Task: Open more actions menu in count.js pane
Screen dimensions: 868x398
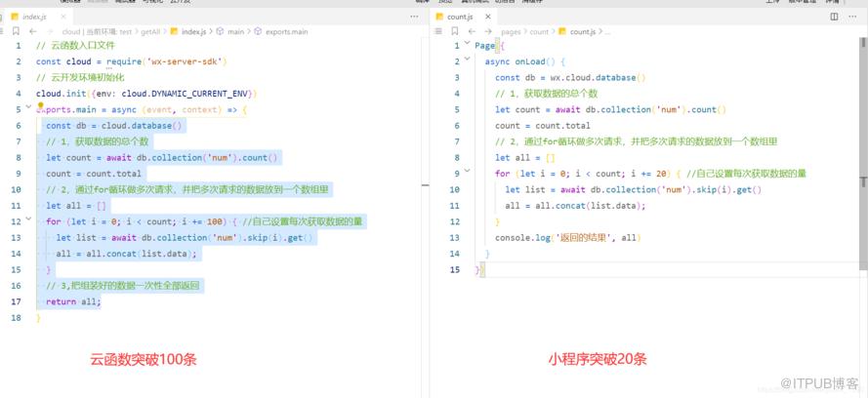Action: 854,17
